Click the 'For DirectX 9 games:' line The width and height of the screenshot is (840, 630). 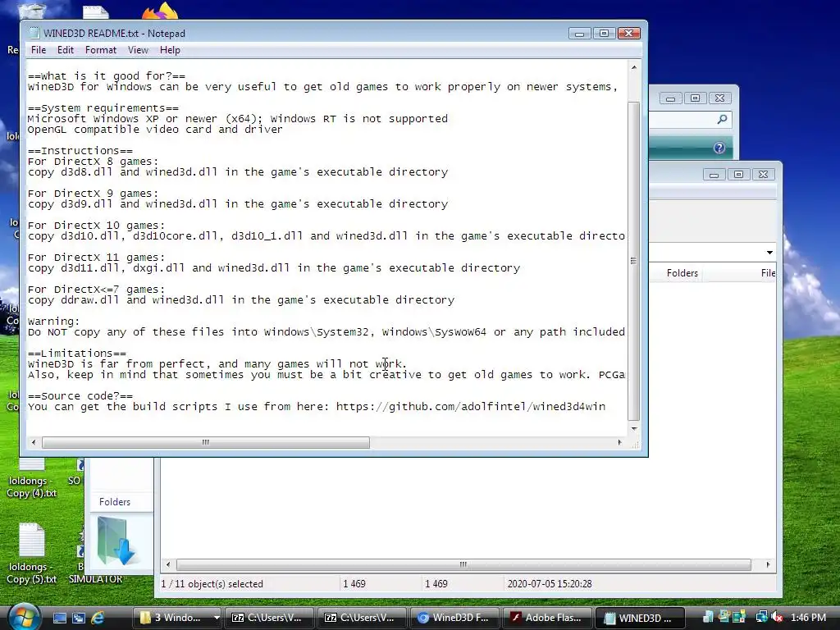94,194
